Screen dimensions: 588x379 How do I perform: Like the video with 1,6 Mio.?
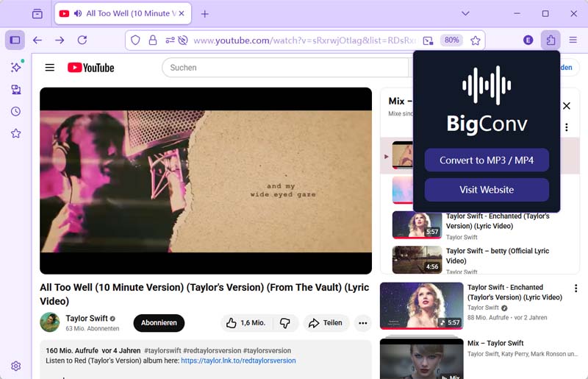click(247, 323)
